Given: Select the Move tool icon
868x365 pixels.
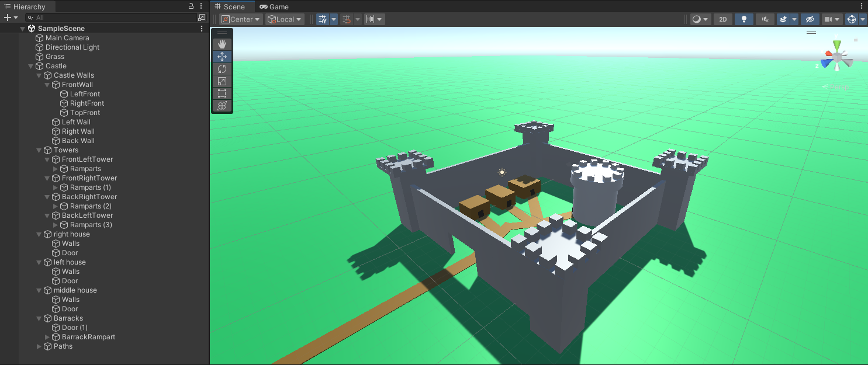Looking at the screenshot, I should [x=222, y=56].
